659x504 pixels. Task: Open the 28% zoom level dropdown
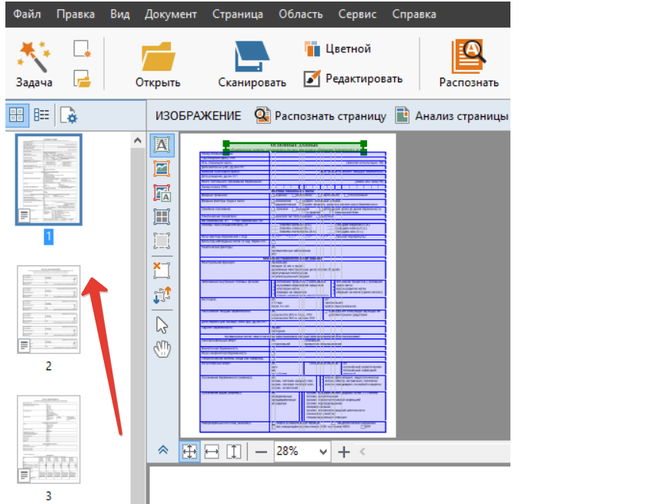click(x=322, y=452)
